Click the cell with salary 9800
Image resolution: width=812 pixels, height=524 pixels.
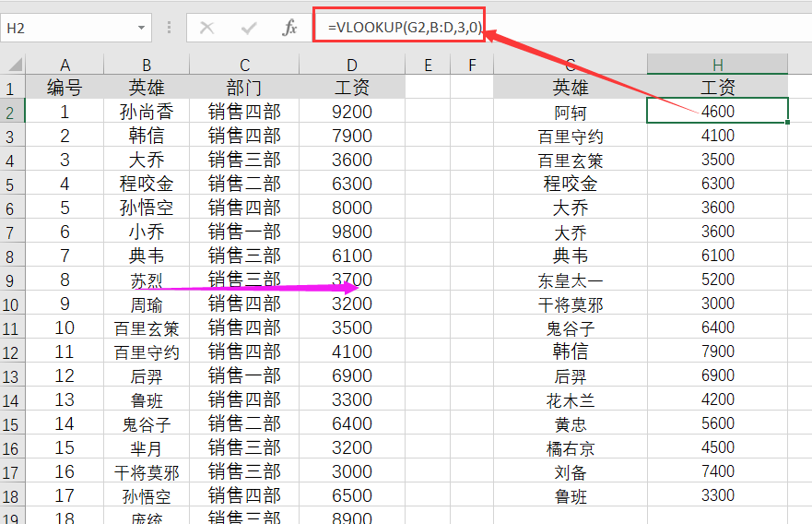(x=352, y=232)
